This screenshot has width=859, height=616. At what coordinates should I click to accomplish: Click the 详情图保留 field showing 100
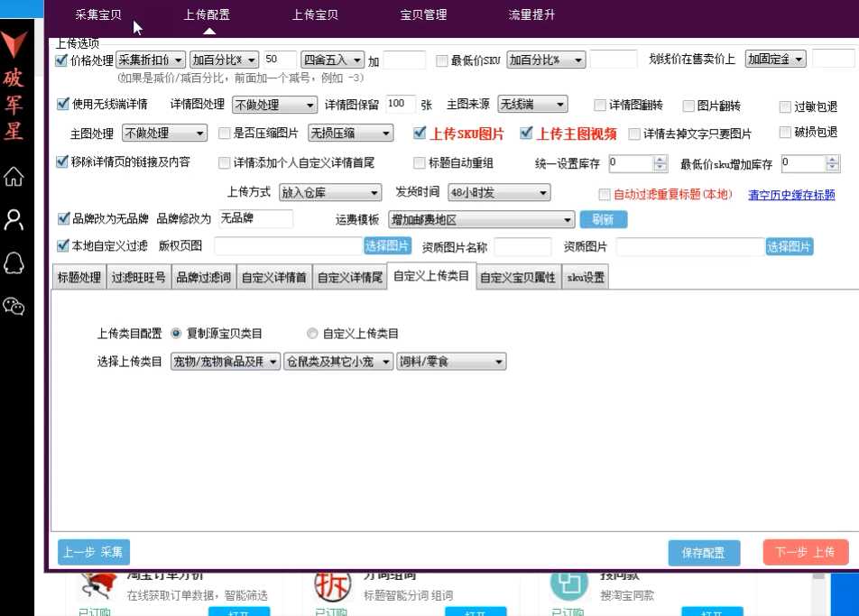(400, 104)
